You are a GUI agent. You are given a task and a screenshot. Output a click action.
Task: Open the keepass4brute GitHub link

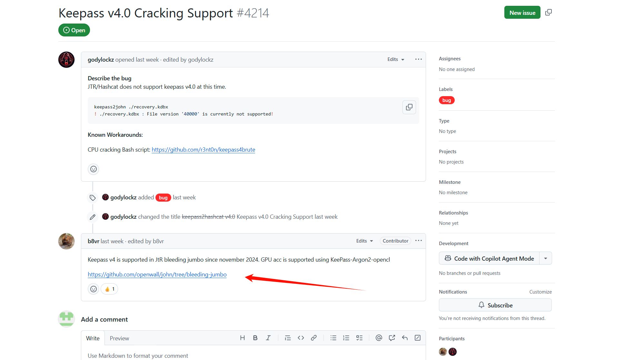click(203, 150)
